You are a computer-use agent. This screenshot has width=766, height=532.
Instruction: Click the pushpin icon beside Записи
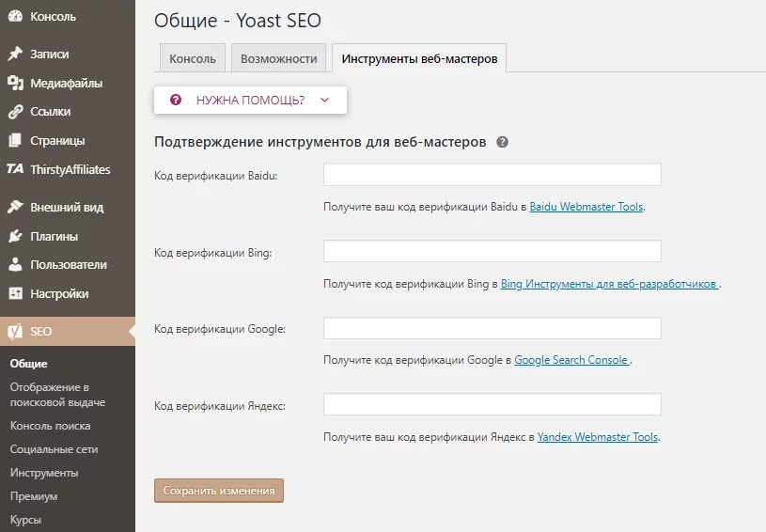point(15,54)
